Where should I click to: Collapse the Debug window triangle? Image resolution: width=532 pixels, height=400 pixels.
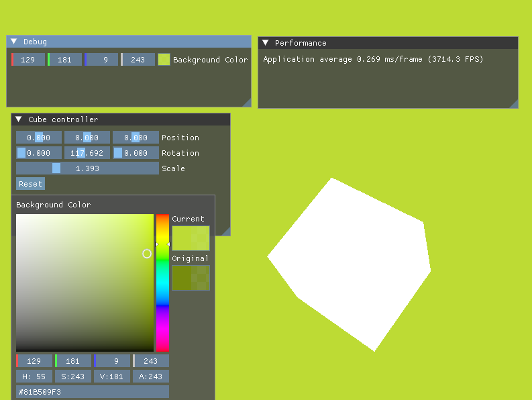click(14, 42)
